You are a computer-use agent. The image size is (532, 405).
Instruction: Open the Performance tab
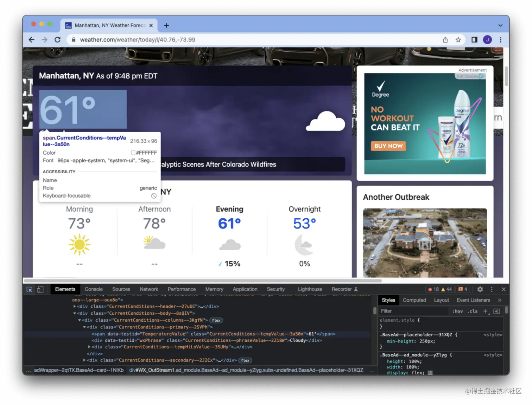[182, 289]
